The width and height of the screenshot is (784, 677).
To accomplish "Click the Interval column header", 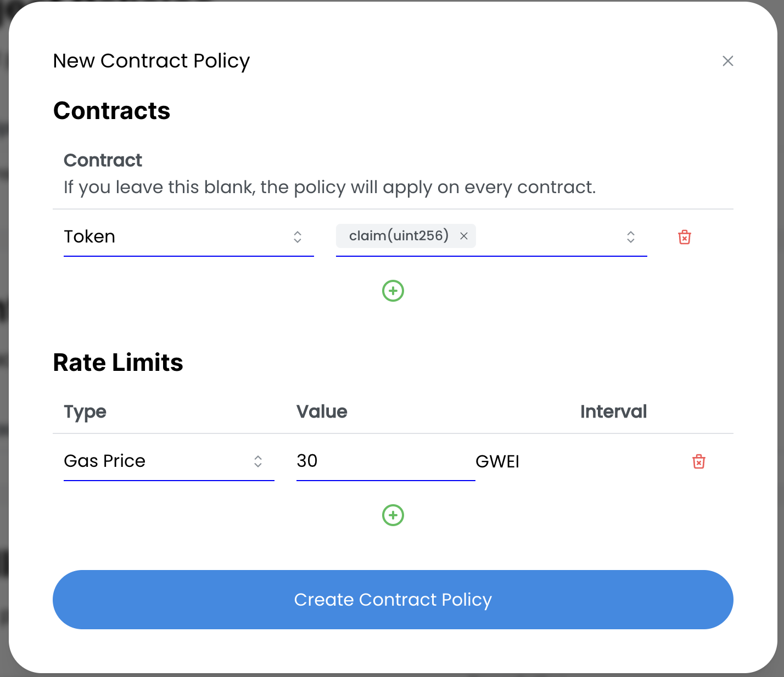I will [613, 412].
